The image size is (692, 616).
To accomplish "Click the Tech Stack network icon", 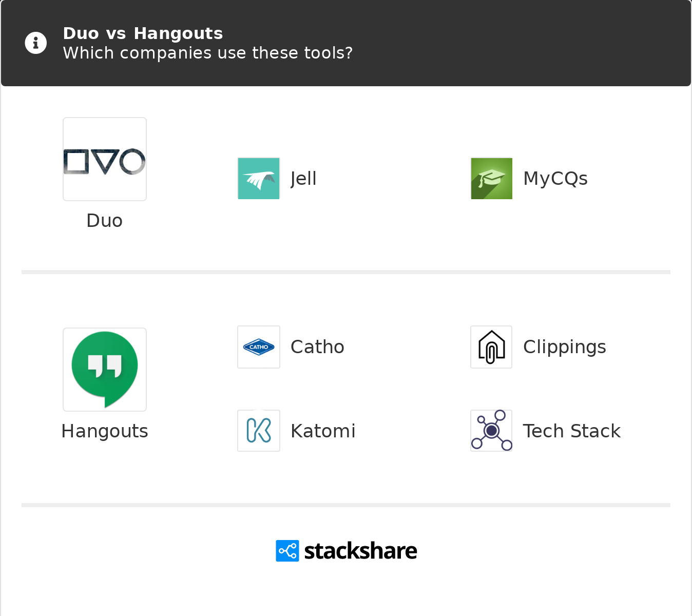I will click(491, 431).
